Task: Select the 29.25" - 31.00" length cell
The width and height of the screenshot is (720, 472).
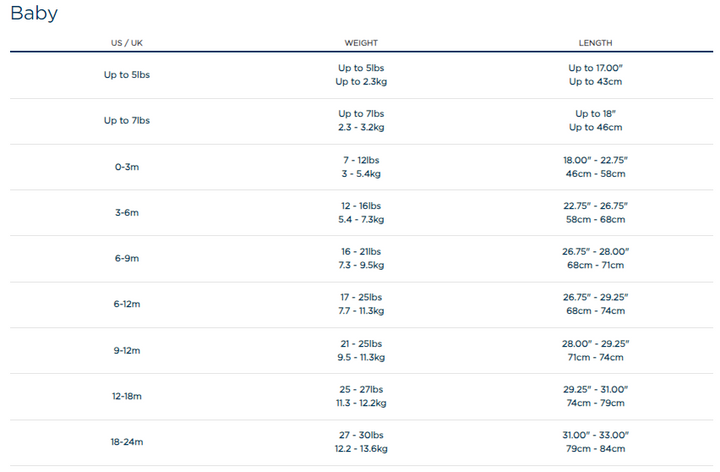Action: click(595, 389)
